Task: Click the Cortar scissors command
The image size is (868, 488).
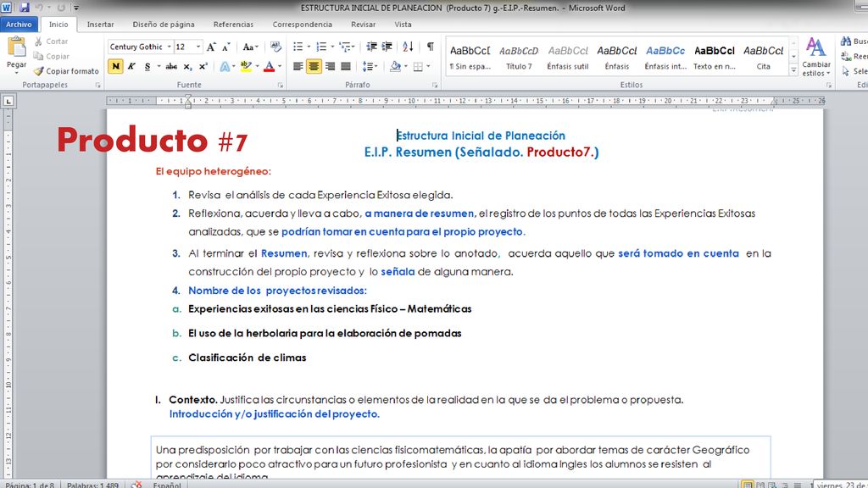Action: pos(51,42)
